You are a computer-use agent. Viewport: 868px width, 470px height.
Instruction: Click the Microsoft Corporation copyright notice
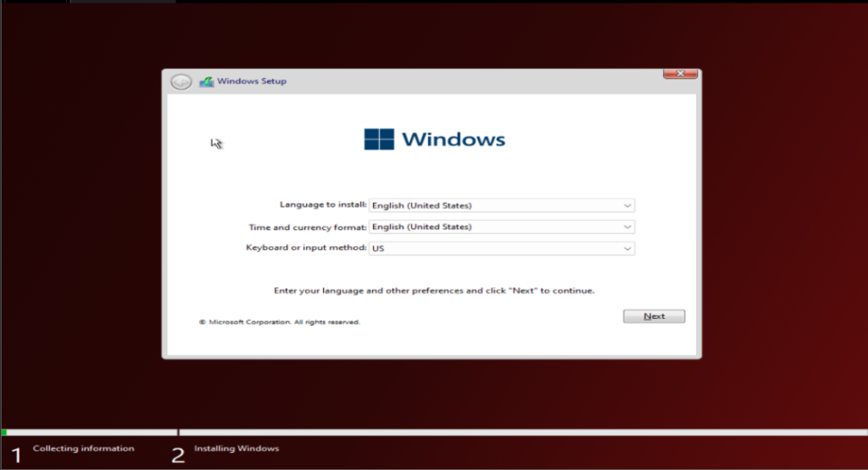[x=280, y=322]
